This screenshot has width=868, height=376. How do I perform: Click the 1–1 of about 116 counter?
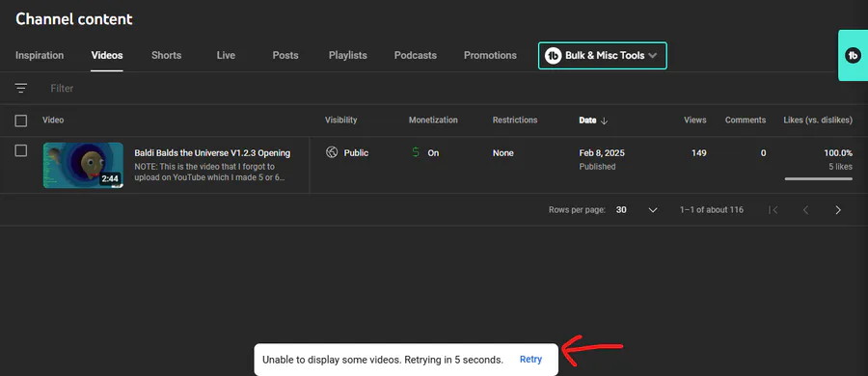[712, 210]
